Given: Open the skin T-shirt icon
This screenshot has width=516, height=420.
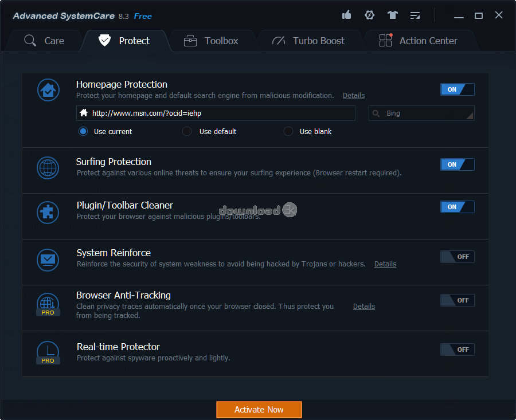Looking at the screenshot, I should pos(392,15).
